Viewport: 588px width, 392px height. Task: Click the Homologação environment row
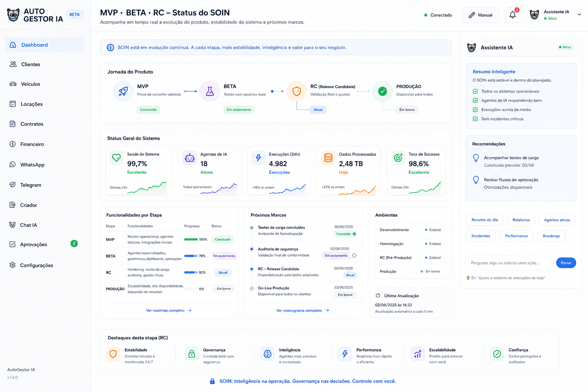click(410, 244)
